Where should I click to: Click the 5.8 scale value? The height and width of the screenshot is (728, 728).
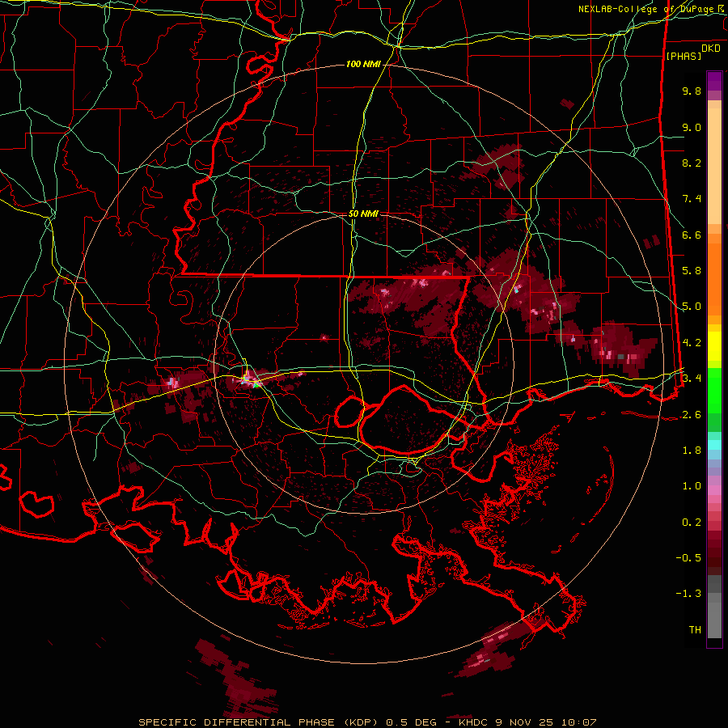(692, 271)
